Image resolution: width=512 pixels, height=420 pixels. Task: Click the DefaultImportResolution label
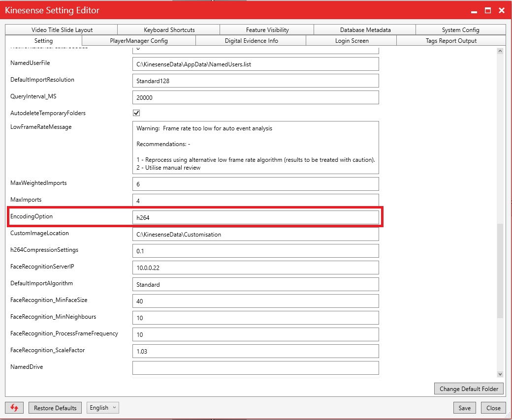pyautogui.click(x=42, y=80)
